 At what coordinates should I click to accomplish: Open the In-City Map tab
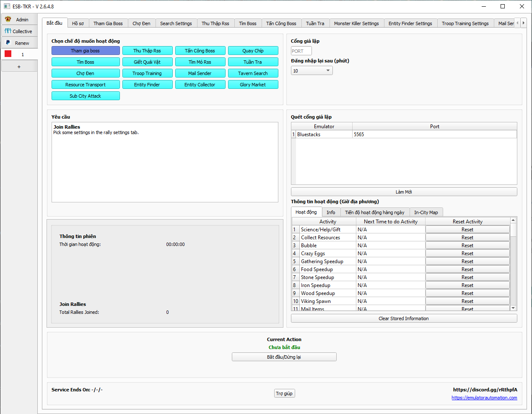click(426, 212)
